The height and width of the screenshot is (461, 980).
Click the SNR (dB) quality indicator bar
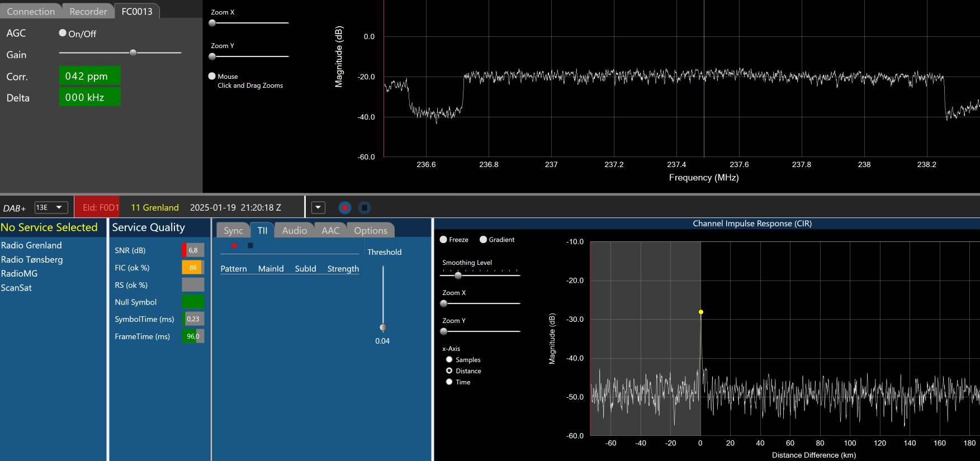(193, 250)
